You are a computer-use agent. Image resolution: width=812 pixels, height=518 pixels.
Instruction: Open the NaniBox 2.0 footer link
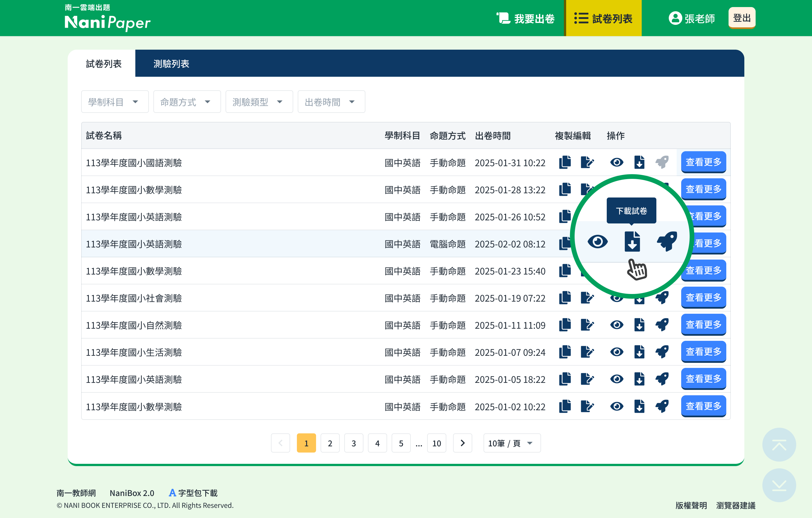point(132,493)
